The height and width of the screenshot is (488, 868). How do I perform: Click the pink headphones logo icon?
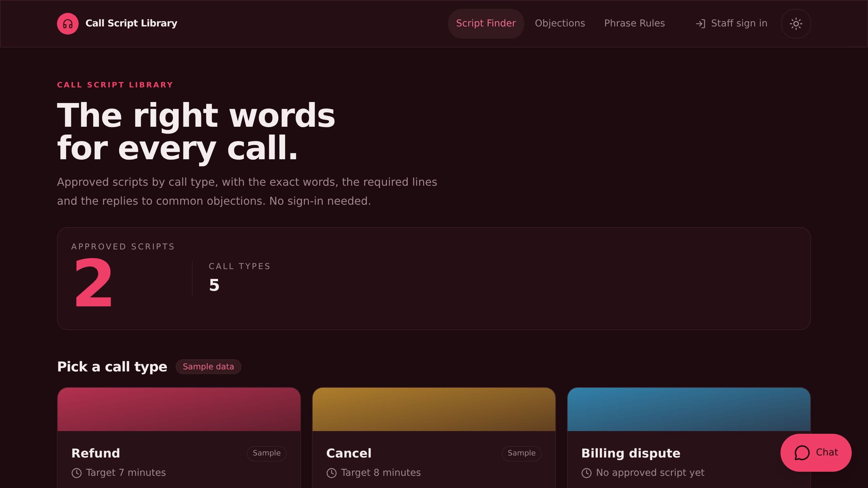pos(68,24)
